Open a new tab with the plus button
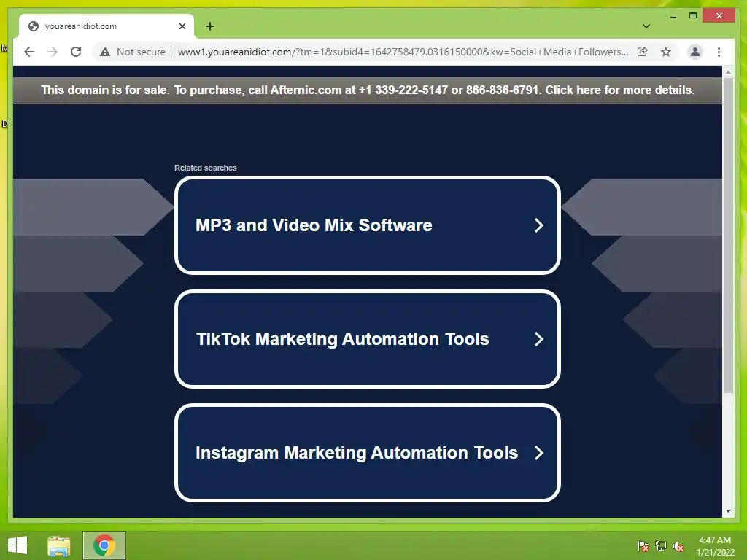This screenshot has width=747, height=560. tap(210, 26)
